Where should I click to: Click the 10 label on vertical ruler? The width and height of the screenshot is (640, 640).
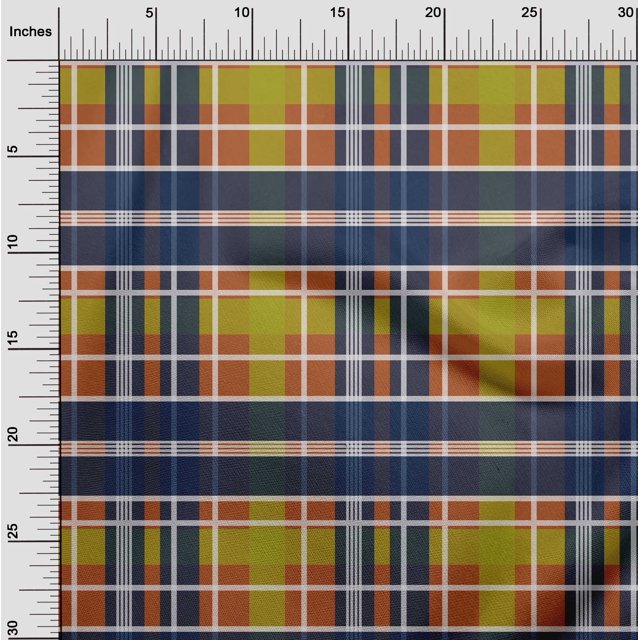click(x=13, y=242)
